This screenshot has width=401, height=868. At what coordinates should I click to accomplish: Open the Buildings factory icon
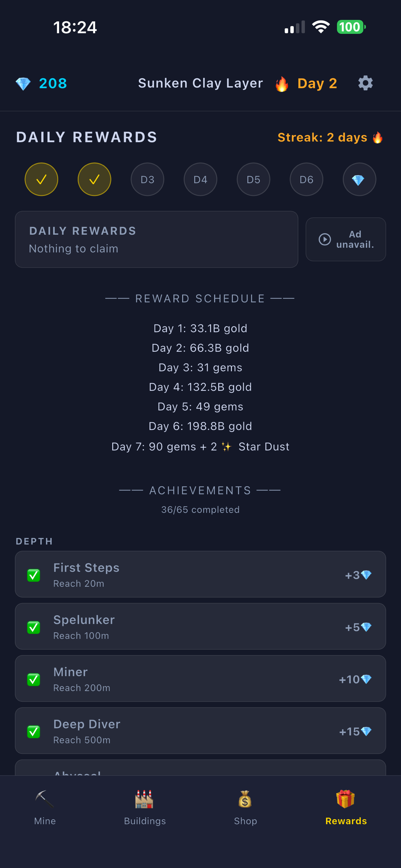[x=144, y=799]
